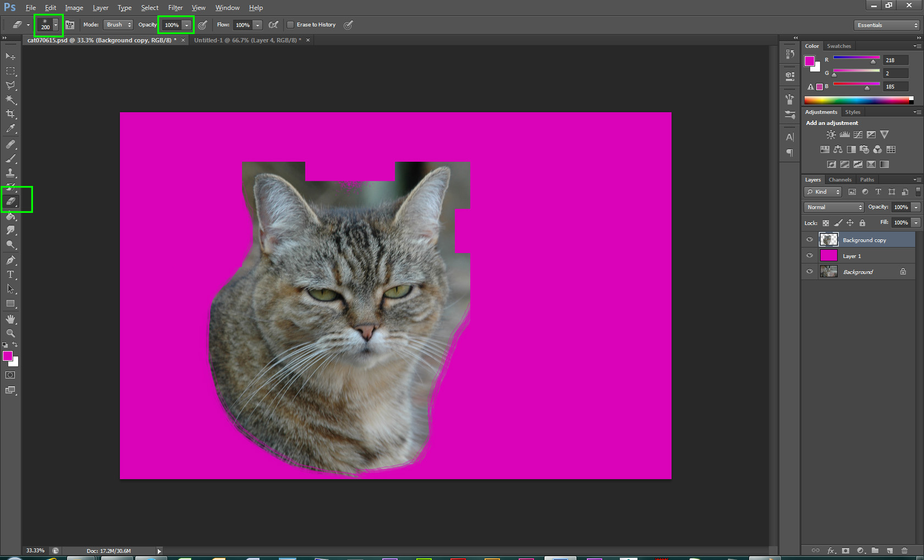Select the Crop tool
The width and height of the screenshot is (924, 560).
pos(10,114)
